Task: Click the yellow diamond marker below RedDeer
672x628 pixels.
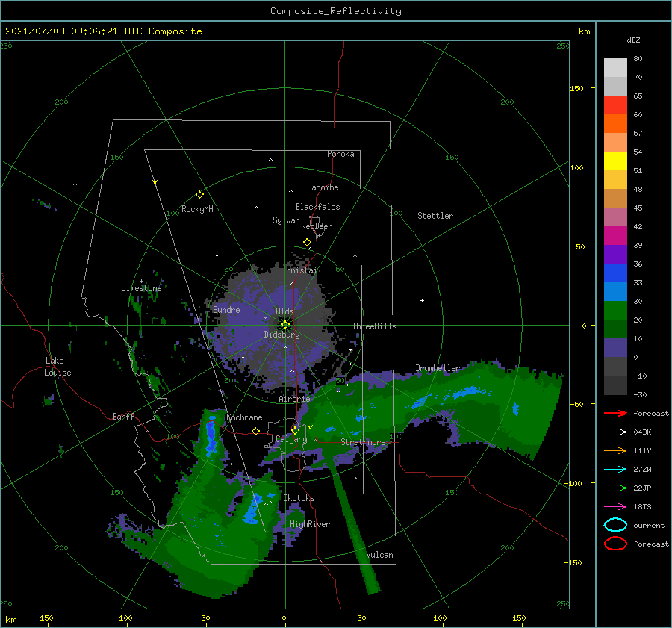Action: click(308, 243)
